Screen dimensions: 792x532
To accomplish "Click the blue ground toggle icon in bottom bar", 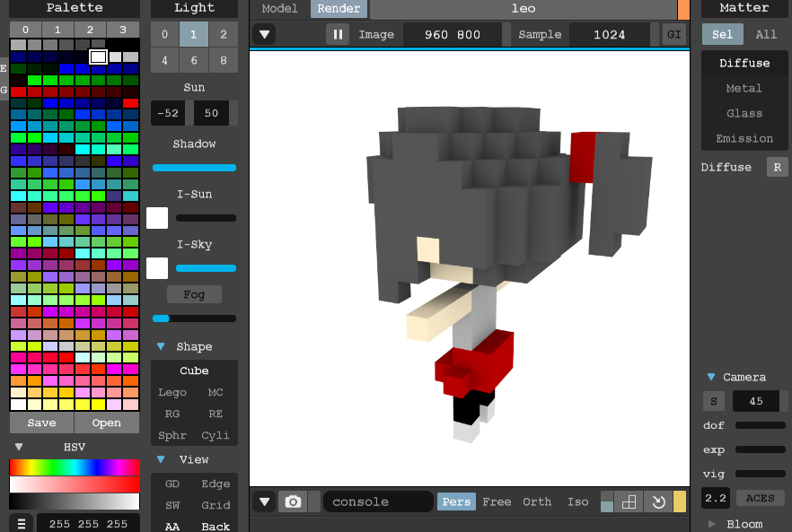I will [x=607, y=501].
